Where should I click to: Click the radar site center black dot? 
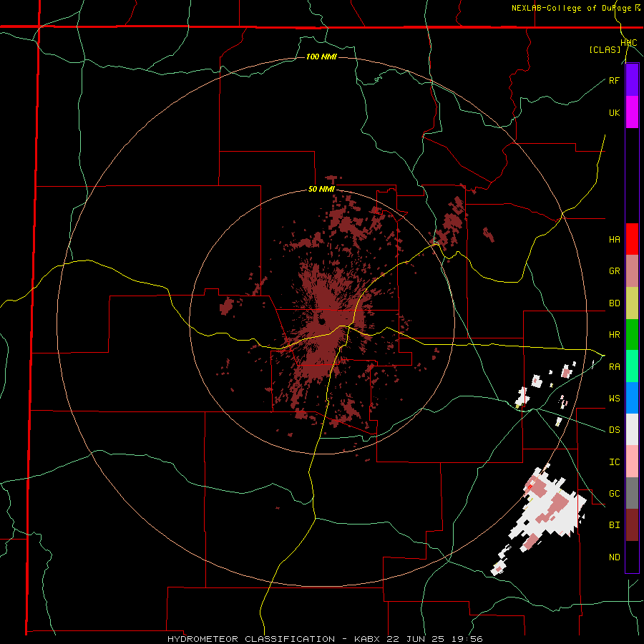(321, 321)
